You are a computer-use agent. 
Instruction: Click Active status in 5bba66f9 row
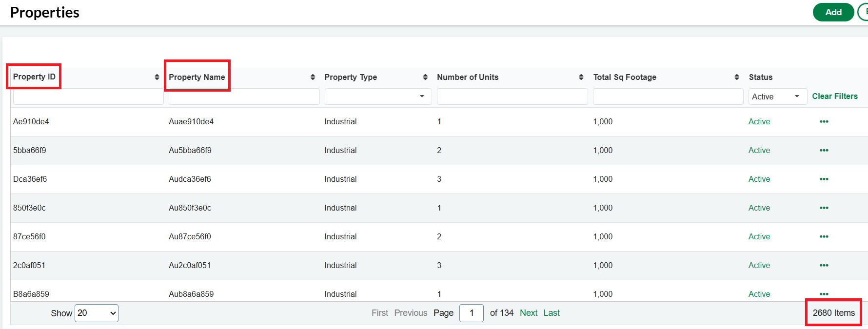759,150
